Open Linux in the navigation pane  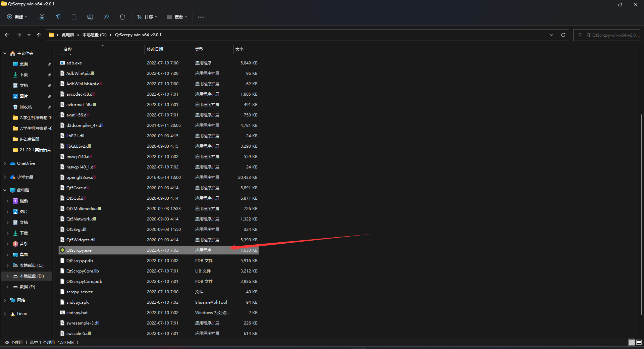click(x=22, y=314)
